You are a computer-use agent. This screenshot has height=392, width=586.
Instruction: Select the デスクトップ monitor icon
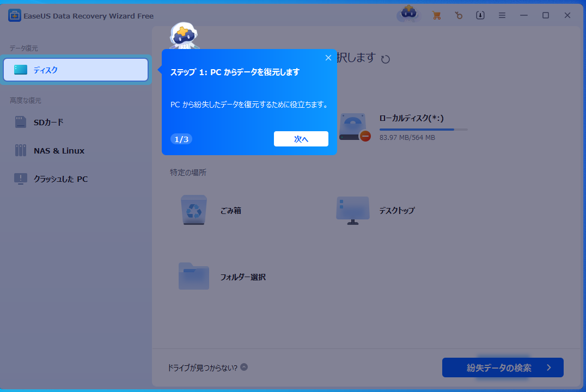pyautogui.click(x=353, y=210)
